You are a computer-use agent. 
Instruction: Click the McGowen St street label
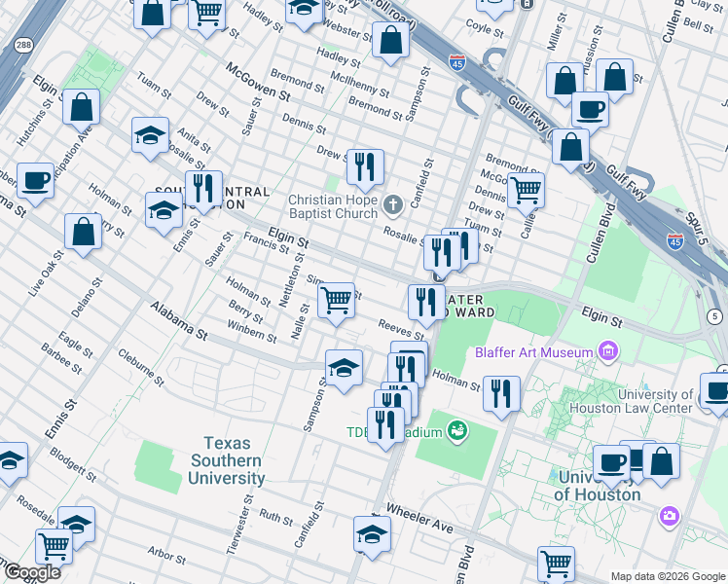pyautogui.click(x=258, y=82)
